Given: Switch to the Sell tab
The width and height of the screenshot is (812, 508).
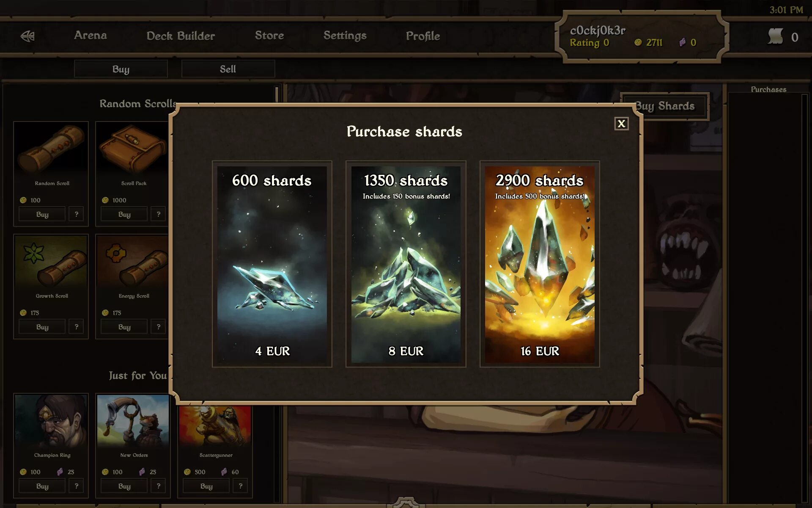Looking at the screenshot, I should [x=228, y=69].
